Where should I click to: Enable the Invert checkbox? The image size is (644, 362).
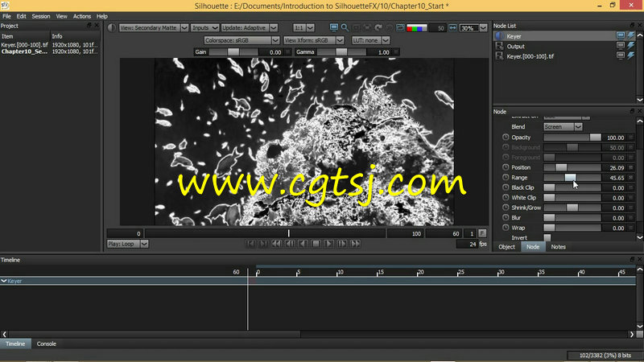pos(547,237)
